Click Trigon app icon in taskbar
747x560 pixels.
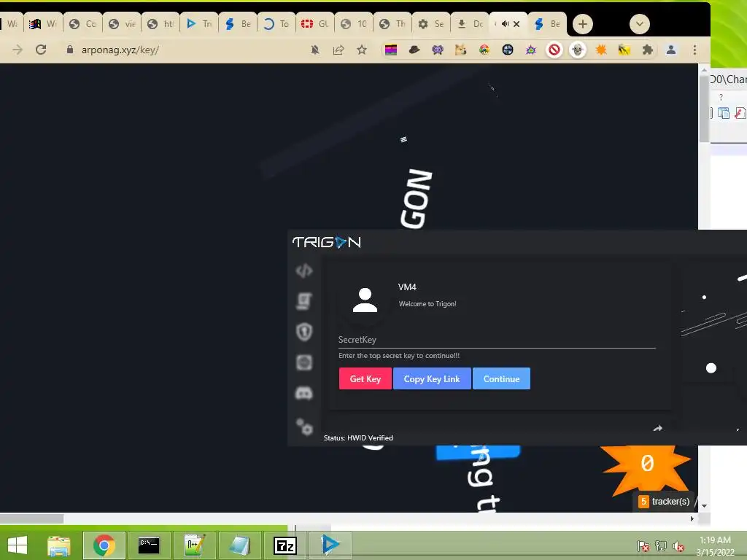330,545
